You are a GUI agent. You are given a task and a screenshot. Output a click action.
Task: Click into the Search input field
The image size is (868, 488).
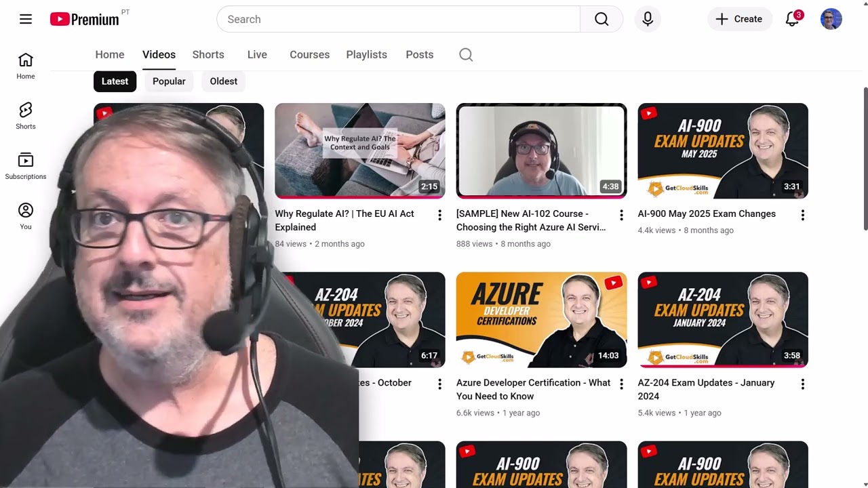click(399, 19)
